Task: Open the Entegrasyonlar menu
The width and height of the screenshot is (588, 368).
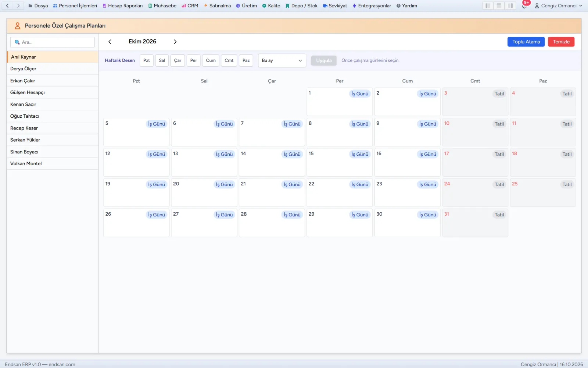Action: pyautogui.click(x=372, y=6)
